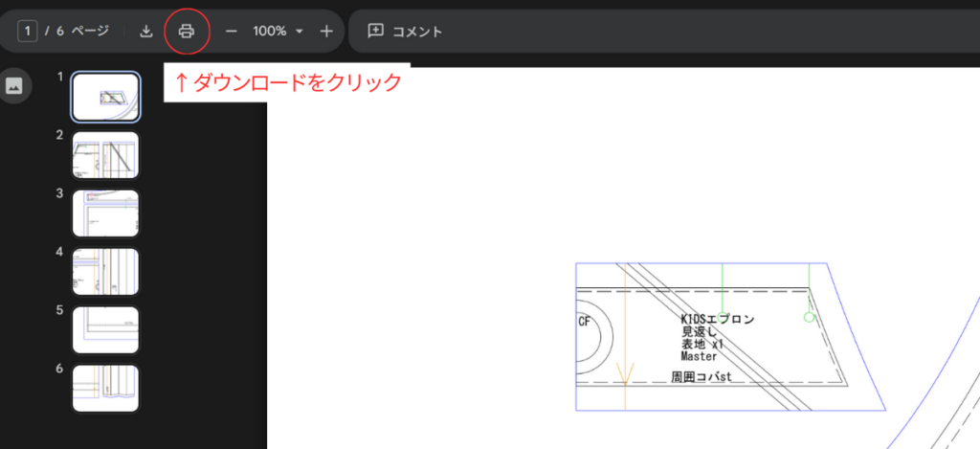This screenshot has width=980, height=449.
Task: Jump to the page 2 thumbnail
Action: 106,155
